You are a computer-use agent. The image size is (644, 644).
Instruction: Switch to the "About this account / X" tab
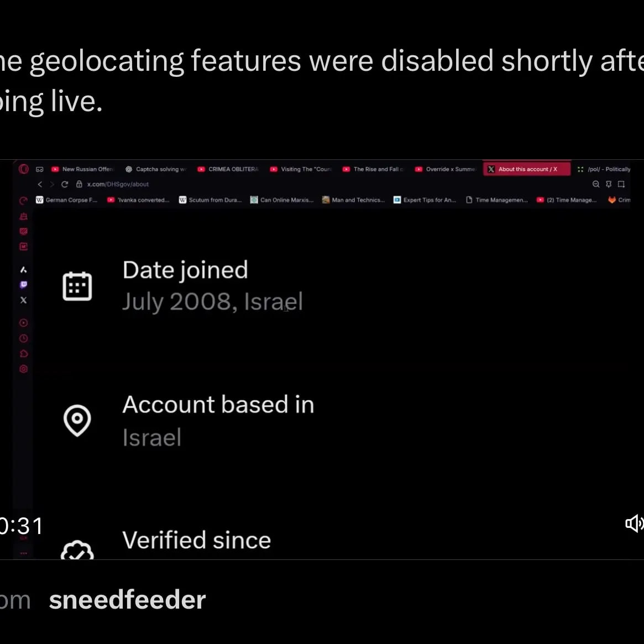click(x=526, y=169)
